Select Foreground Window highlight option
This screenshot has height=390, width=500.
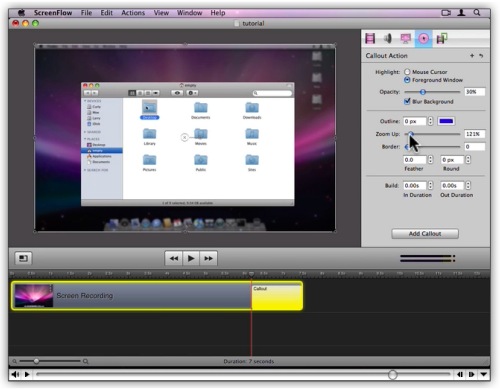pyautogui.click(x=407, y=80)
